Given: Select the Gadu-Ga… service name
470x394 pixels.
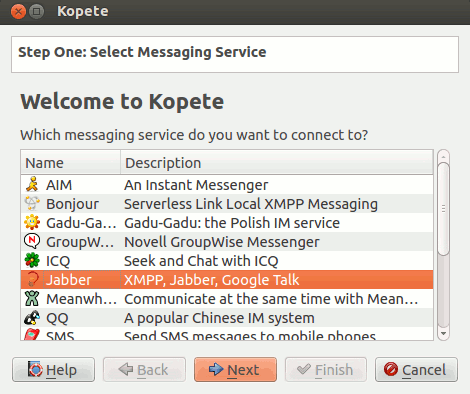Looking at the screenshot, I should coord(81,223).
